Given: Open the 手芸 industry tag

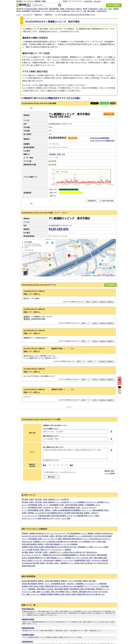Looking at the screenshot, I should tap(63, 154).
